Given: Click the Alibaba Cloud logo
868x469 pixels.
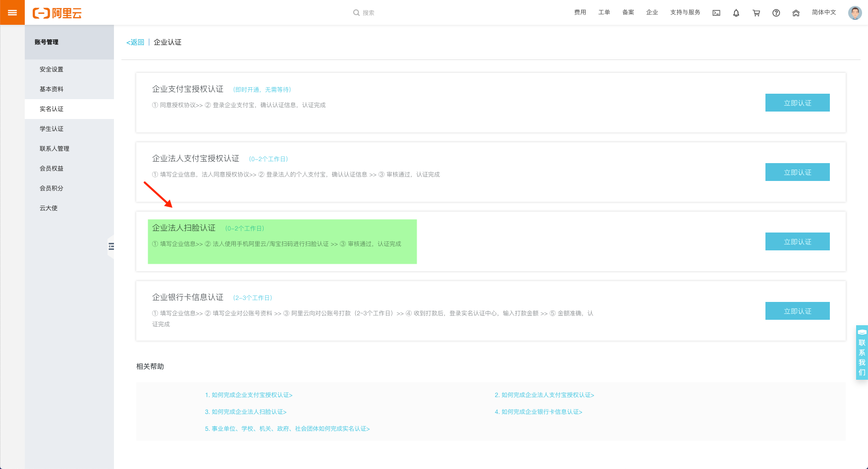Looking at the screenshot, I should pyautogui.click(x=57, y=13).
